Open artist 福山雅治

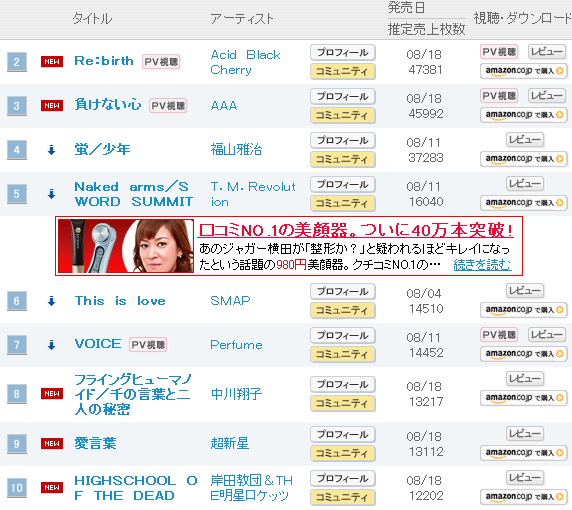coord(236,150)
